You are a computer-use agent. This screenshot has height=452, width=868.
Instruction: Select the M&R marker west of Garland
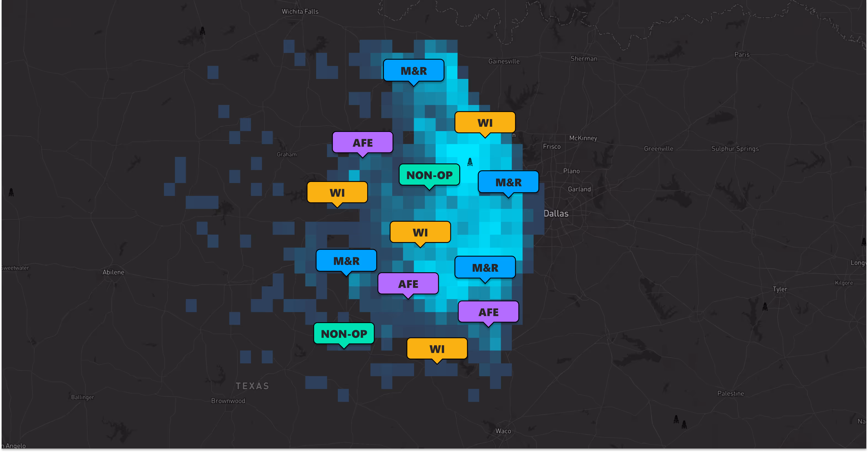point(508,183)
